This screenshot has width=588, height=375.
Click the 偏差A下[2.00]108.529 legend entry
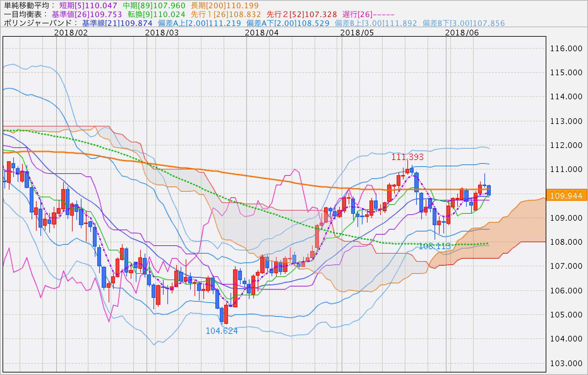pyautogui.click(x=288, y=23)
